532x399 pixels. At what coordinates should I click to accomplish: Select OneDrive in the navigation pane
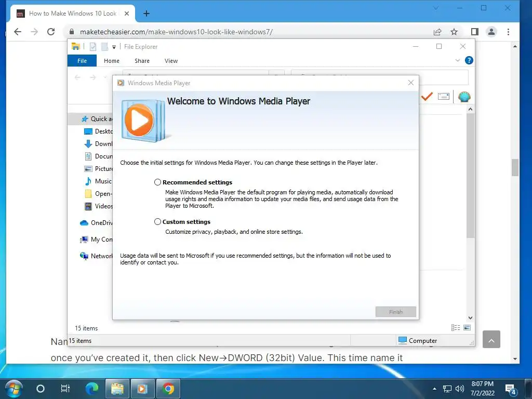pyautogui.click(x=96, y=222)
